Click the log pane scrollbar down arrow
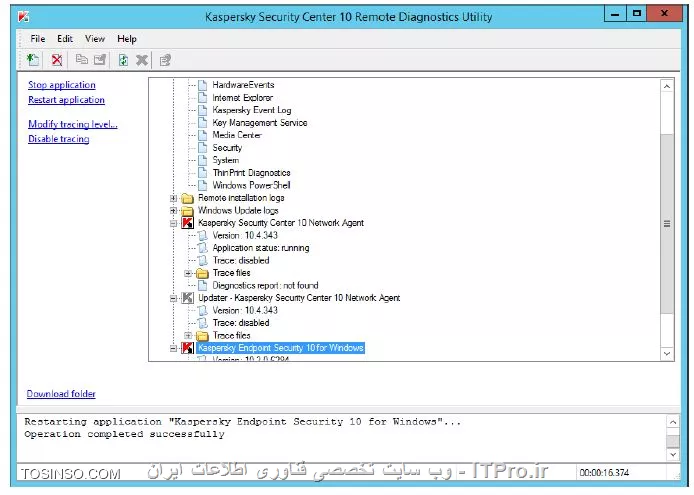The height and width of the screenshot is (495, 694). pos(673,454)
